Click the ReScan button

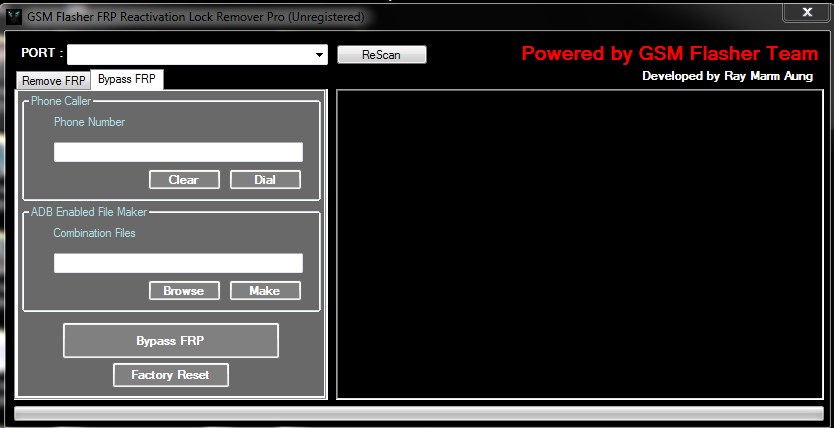coord(381,54)
